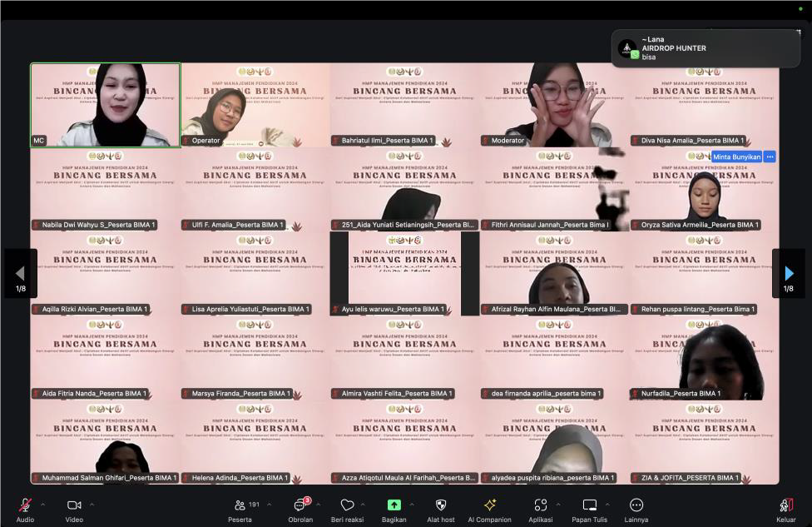The height and width of the screenshot is (527, 812).
Task: Start screen sharing with Bagikan
Action: click(x=394, y=505)
